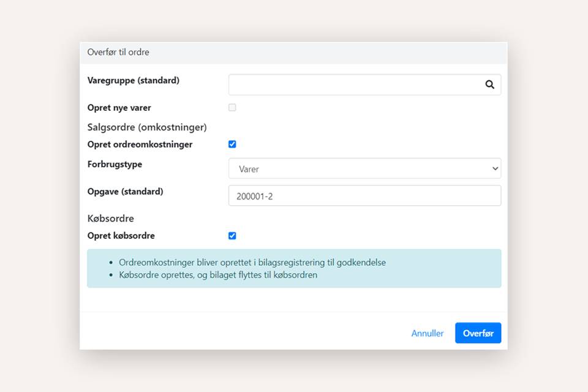Viewport: 588px width, 392px height.
Task: Click the Salgsordre (omkostninger) section heading
Action: click(147, 127)
